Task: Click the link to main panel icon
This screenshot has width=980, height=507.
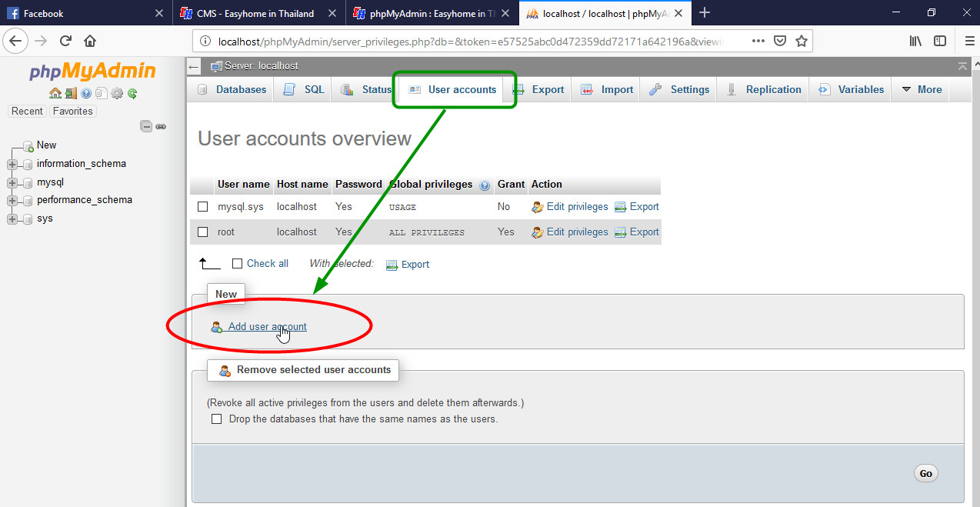Action: pyautogui.click(x=160, y=126)
